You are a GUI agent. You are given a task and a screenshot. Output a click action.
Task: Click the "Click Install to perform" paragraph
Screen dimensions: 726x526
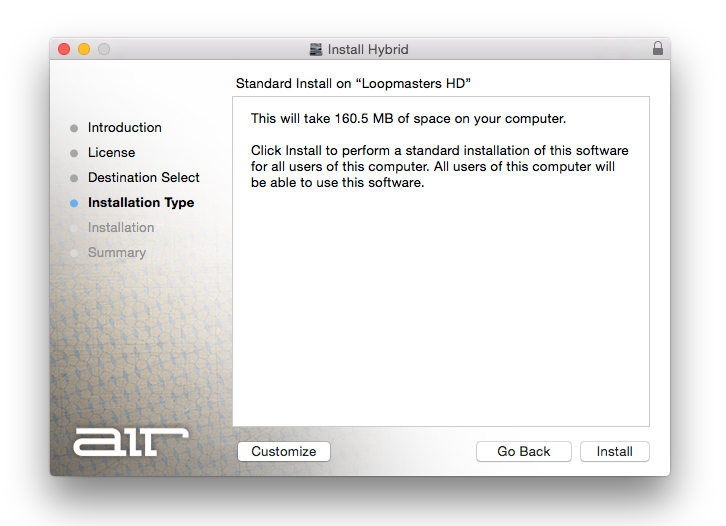point(439,166)
